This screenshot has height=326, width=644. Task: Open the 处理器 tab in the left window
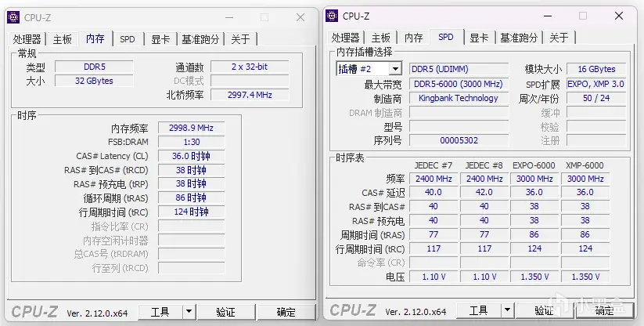click(x=27, y=39)
